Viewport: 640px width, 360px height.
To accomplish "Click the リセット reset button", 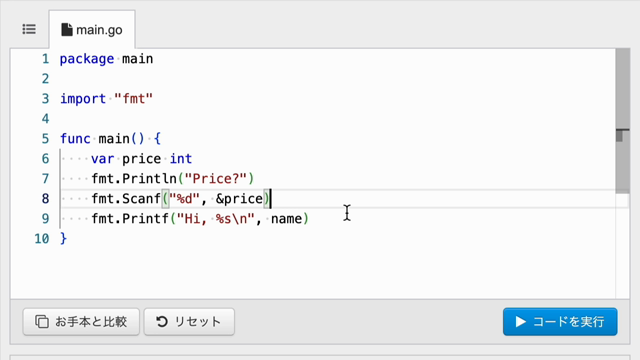I will click(x=189, y=322).
